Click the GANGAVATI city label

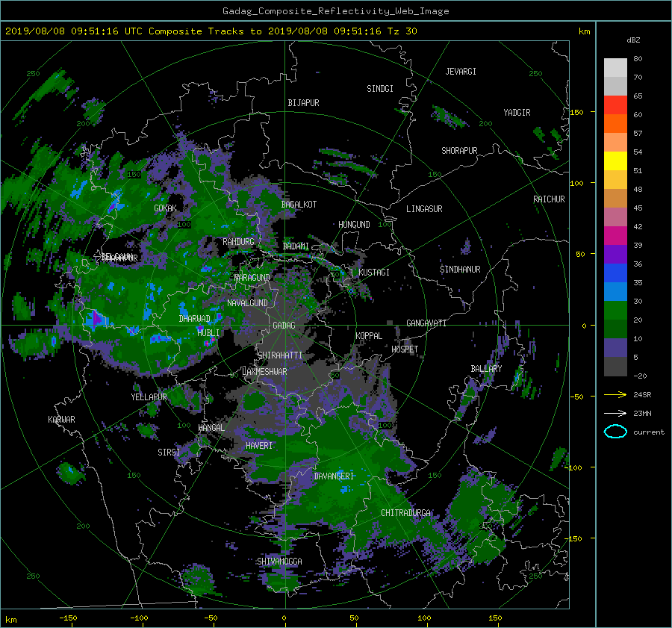(426, 323)
